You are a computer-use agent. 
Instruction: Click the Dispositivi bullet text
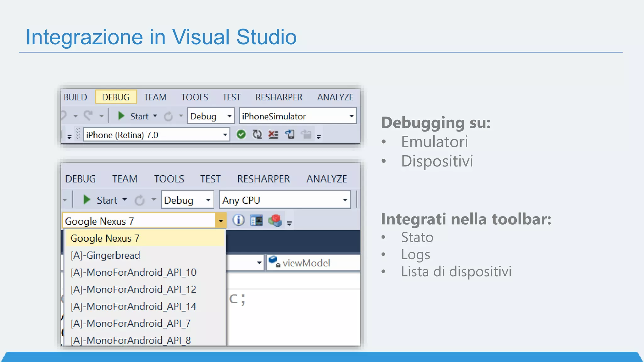tap(437, 161)
